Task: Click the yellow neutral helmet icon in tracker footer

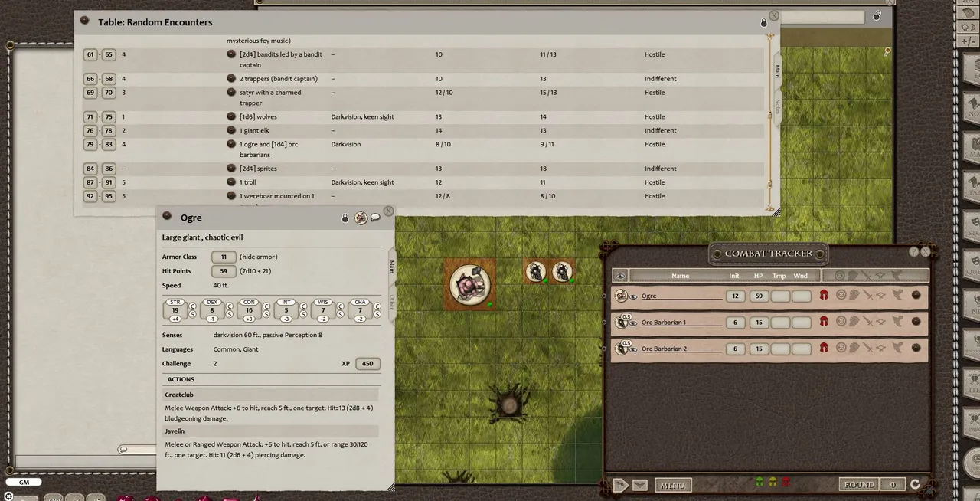Action: coord(773,482)
